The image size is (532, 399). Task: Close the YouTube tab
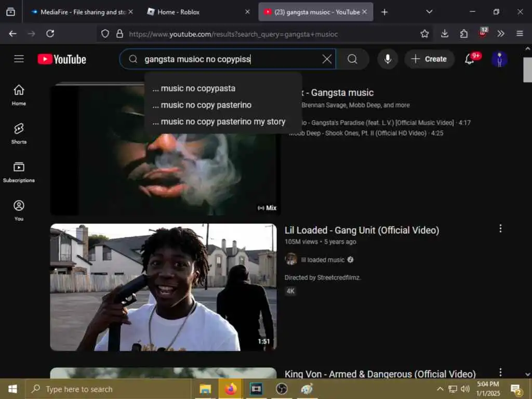[364, 12]
